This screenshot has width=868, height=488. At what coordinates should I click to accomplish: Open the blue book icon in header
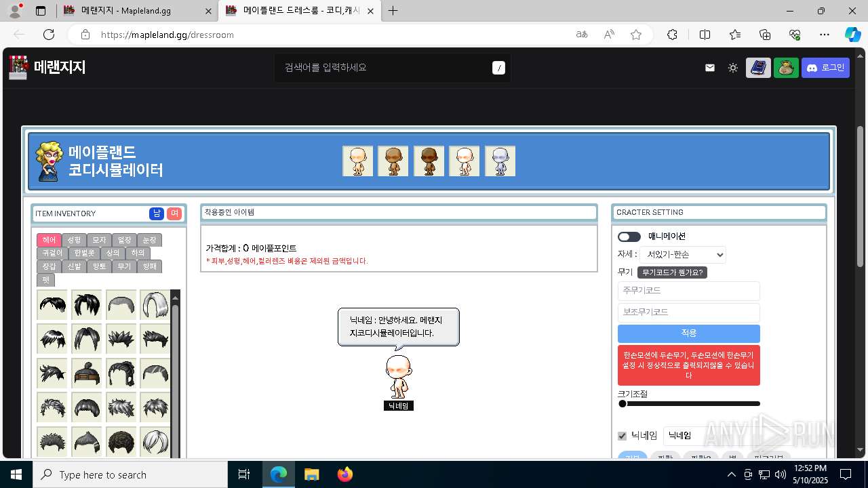tap(759, 68)
